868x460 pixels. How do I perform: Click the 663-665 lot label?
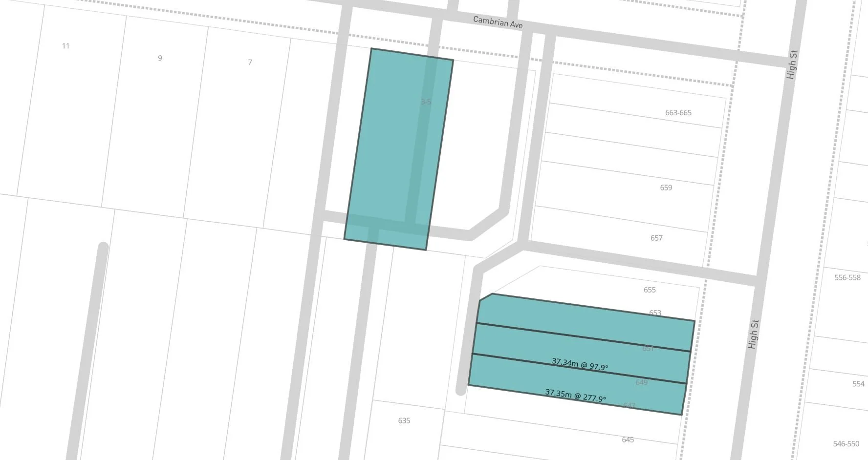point(678,113)
